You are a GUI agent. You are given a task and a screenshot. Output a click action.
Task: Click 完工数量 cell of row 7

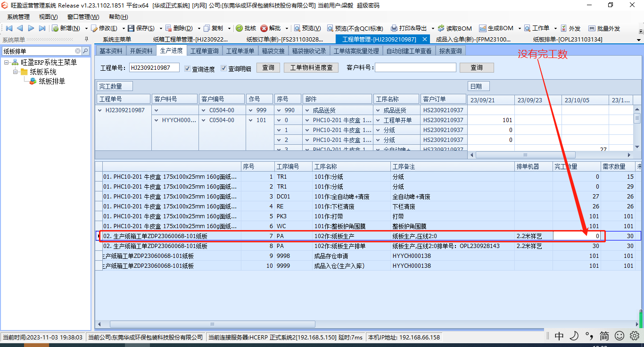pos(577,236)
